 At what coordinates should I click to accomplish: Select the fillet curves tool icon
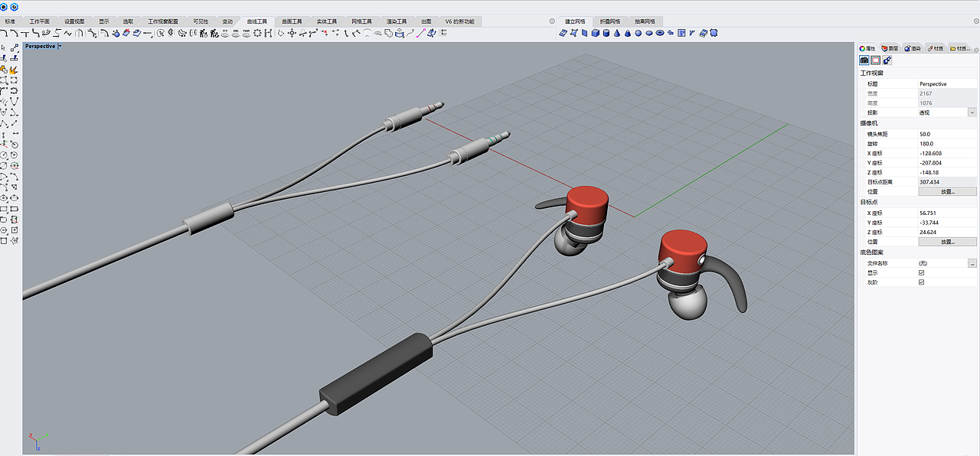pos(5,33)
